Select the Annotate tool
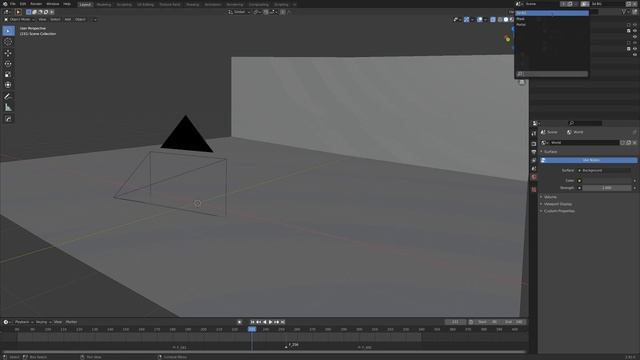640x360 pixels. point(8,97)
